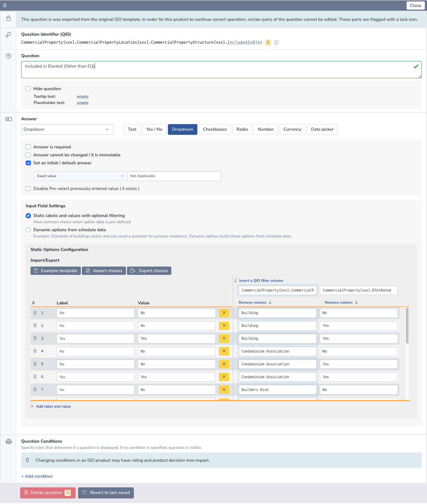
Task: Click the lightbulb icon in the conditions notice
Action: click(x=28, y=460)
